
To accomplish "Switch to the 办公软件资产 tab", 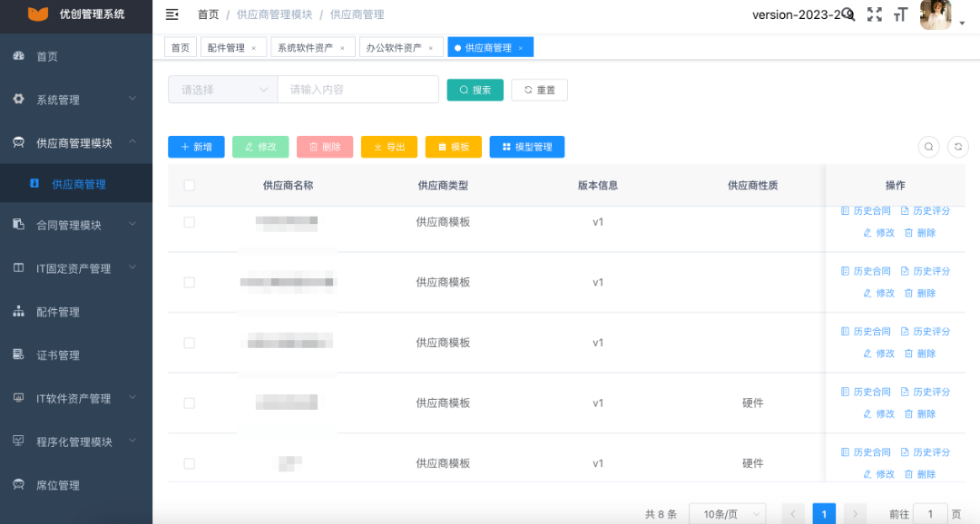I will pyautogui.click(x=395, y=46).
